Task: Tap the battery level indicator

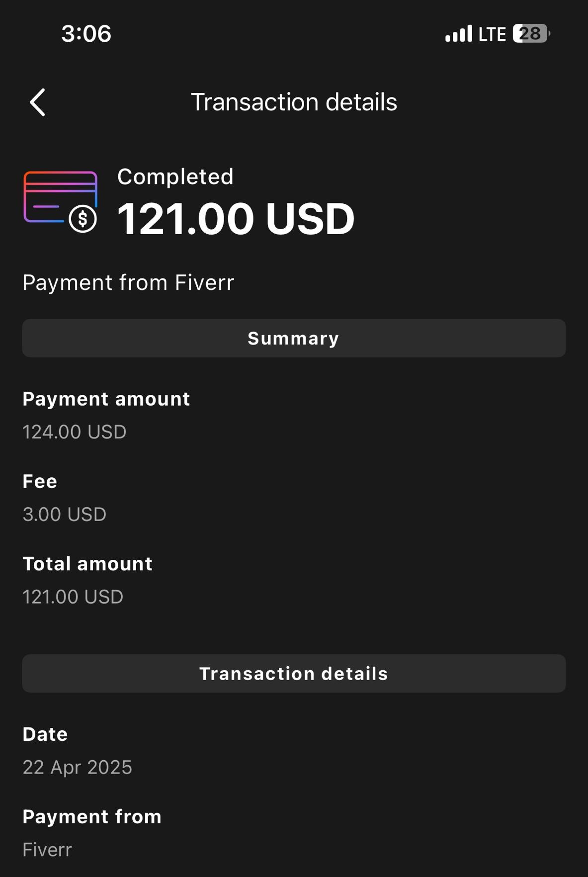Action: click(531, 34)
